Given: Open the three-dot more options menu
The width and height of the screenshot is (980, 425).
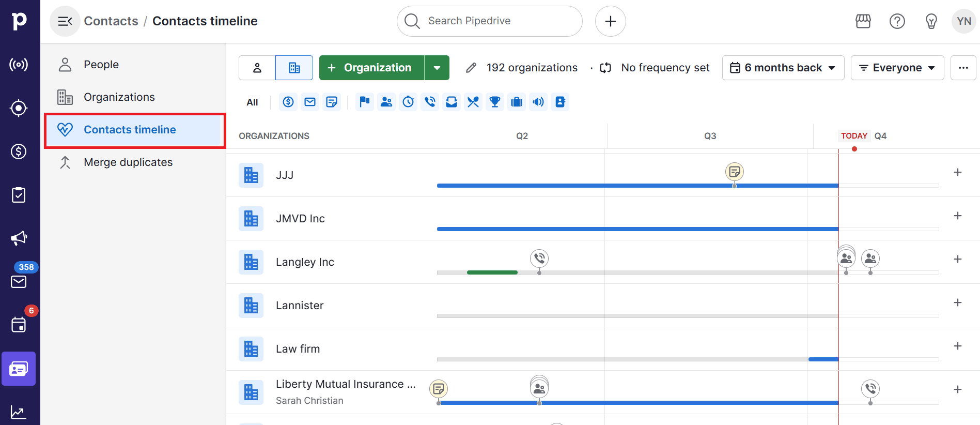Looking at the screenshot, I should coord(963,68).
